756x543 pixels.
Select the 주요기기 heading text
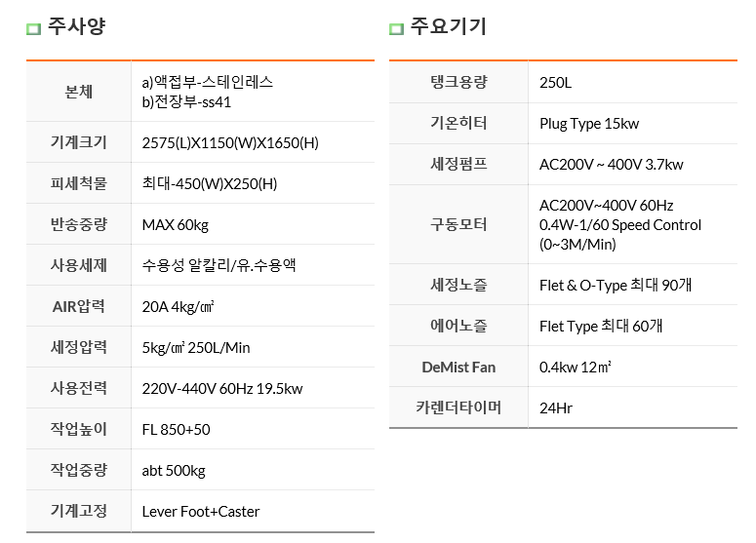click(449, 26)
